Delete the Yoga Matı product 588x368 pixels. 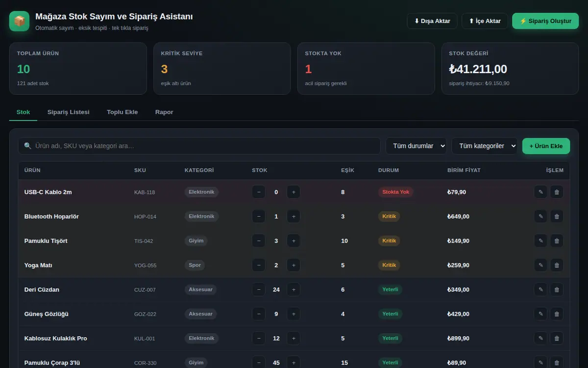557,265
